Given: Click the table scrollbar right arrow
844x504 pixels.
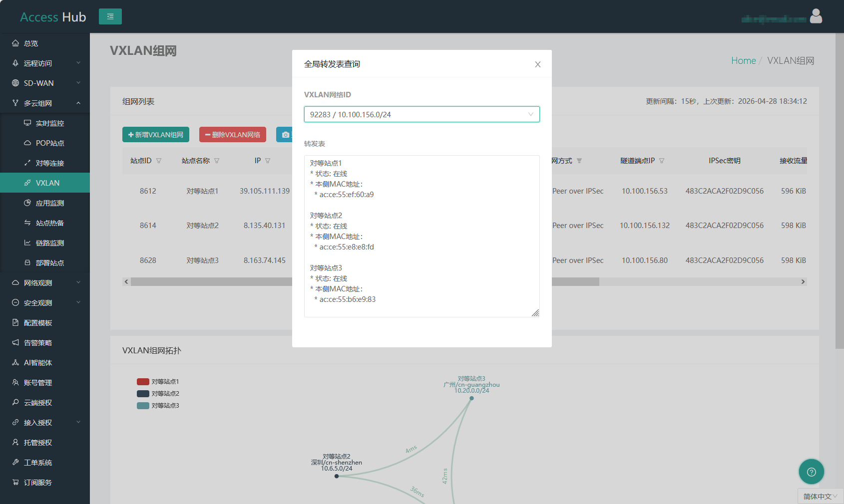Looking at the screenshot, I should tap(803, 282).
